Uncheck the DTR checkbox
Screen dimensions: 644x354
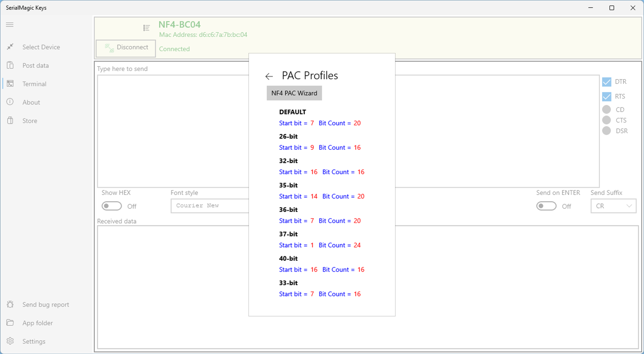tap(607, 82)
